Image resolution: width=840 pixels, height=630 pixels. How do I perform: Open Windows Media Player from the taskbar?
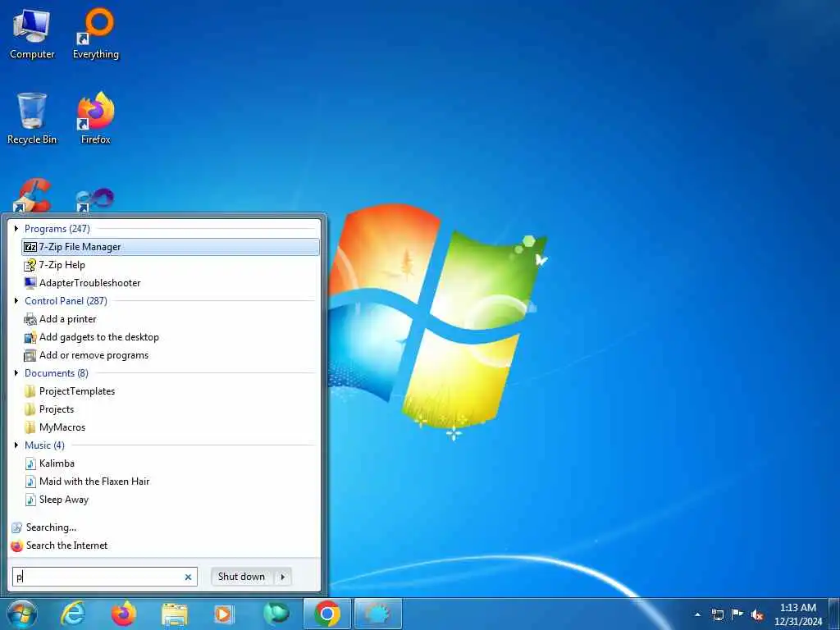pyautogui.click(x=224, y=614)
